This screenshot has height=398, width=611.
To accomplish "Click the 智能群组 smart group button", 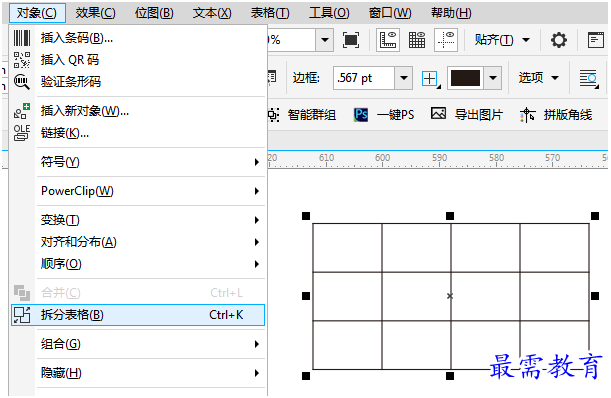I will tap(302, 115).
